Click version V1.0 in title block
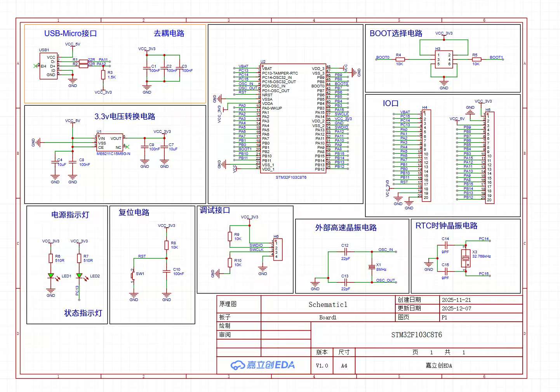 [x=322, y=366]
